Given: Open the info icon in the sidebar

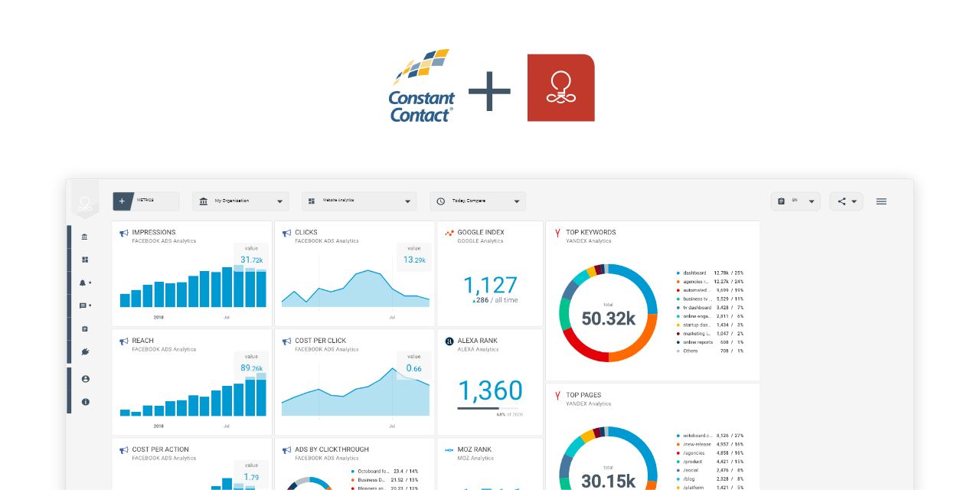Looking at the screenshot, I should pyautogui.click(x=85, y=401).
